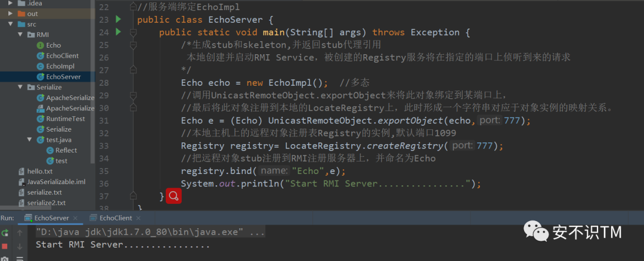Switch to the EchoClient run tab
Screen dimensions: 644x261
[x=115, y=218]
